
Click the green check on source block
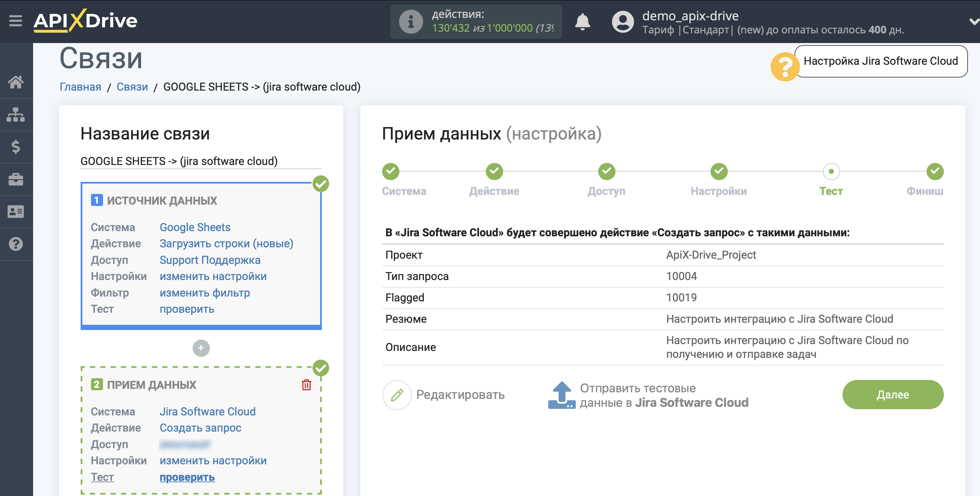click(321, 184)
